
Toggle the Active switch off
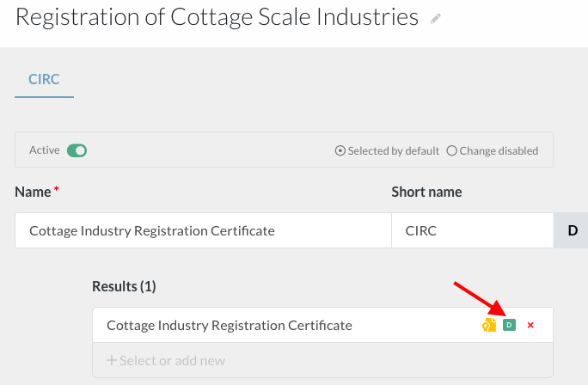tap(77, 150)
